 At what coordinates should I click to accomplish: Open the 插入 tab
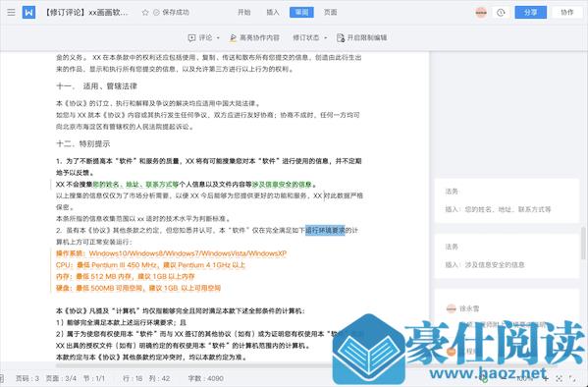pos(273,13)
